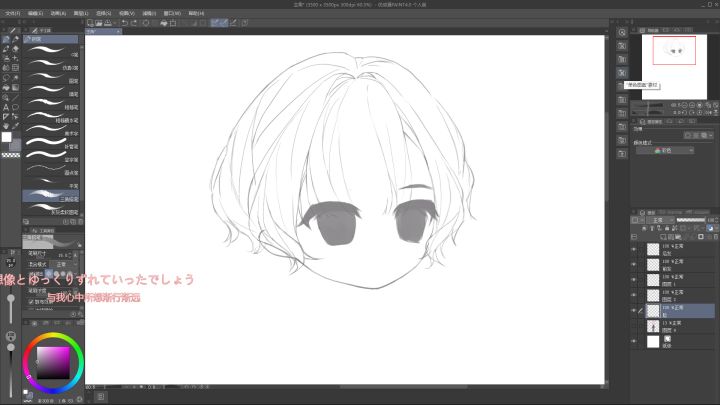Screen dimensions: 720x405
Task: Select the Zoom magnifier tool
Action: point(6,97)
